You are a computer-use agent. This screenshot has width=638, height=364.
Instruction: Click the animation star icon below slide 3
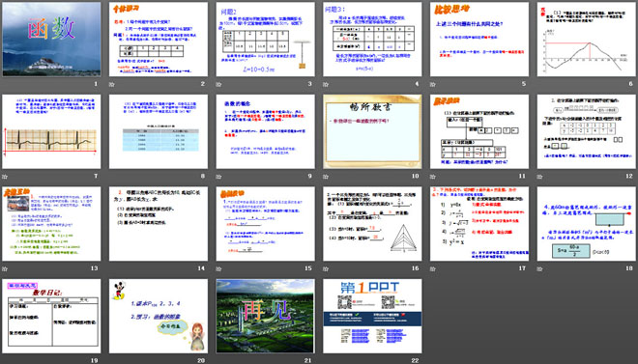tap(218, 85)
